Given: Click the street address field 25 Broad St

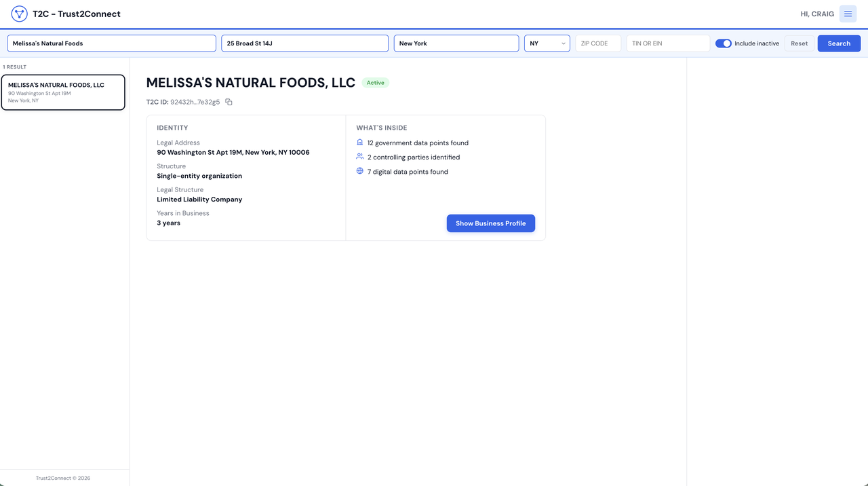Looking at the screenshot, I should point(305,43).
